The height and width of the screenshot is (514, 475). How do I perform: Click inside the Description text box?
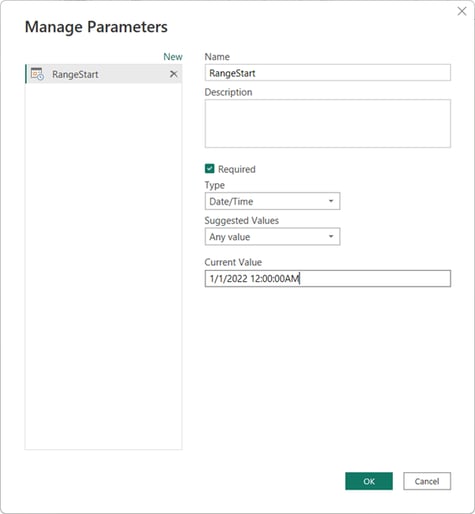[328, 123]
